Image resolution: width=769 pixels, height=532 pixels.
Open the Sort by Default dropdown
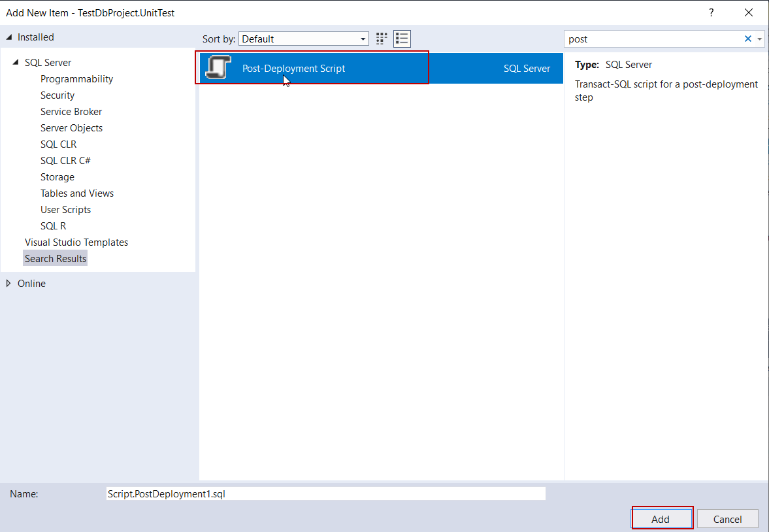(304, 39)
